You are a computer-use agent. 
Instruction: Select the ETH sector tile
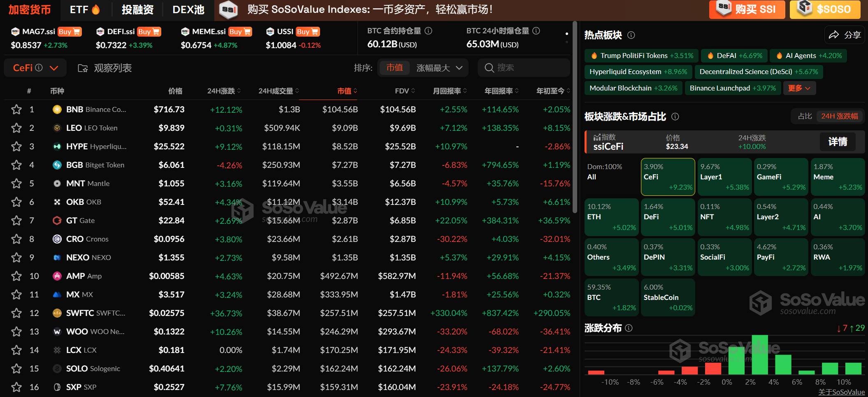(x=612, y=217)
